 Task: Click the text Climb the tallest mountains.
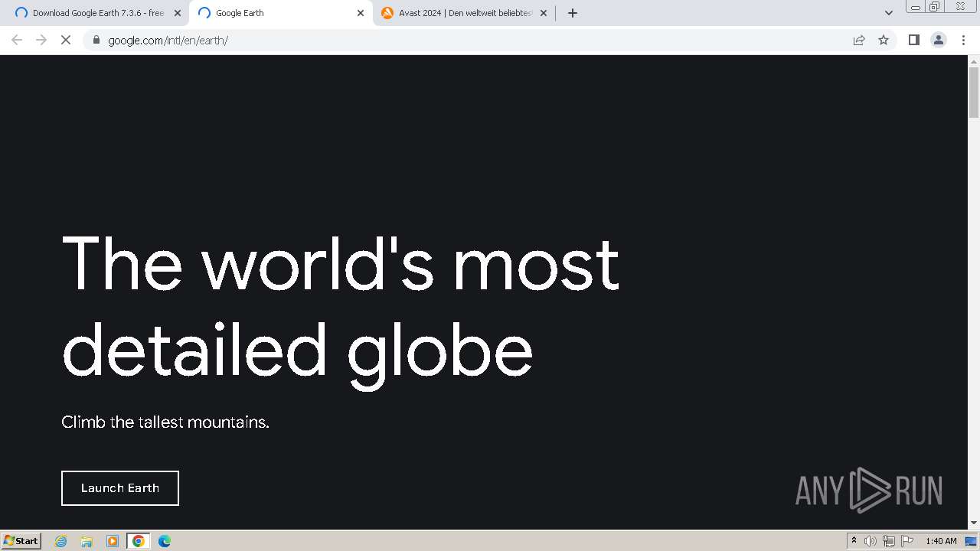(165, 422)
